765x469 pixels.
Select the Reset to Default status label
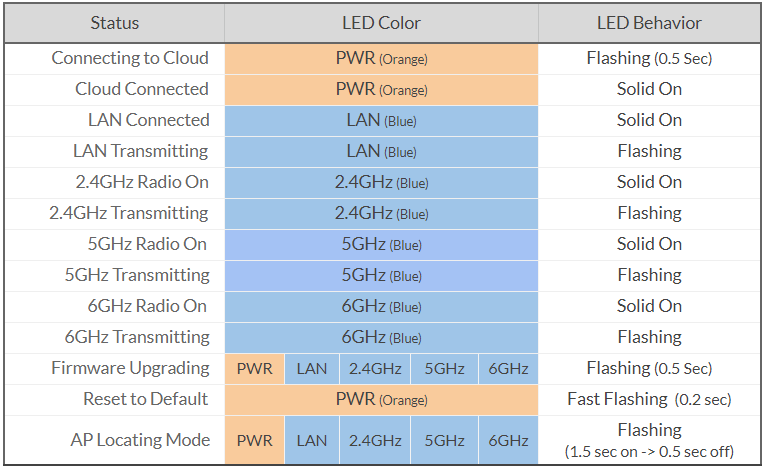click(146, 399)
